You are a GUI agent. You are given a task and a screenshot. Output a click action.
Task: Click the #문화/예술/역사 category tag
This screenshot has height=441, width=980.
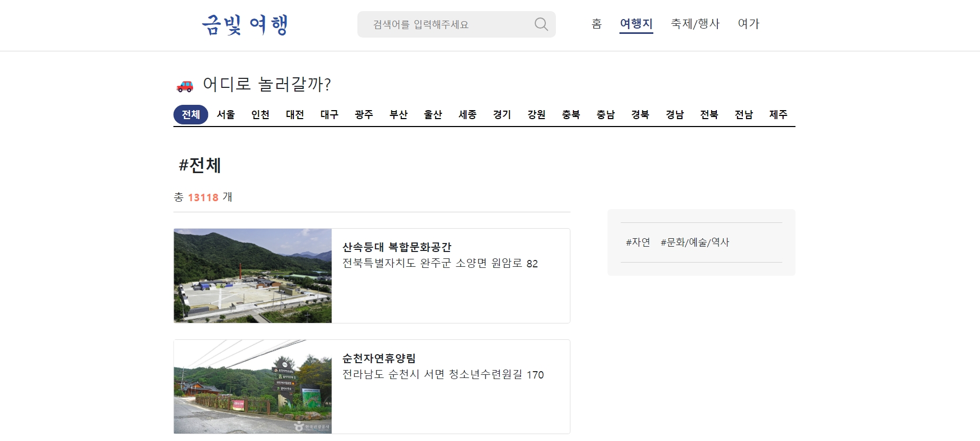[x=695, y=242]
